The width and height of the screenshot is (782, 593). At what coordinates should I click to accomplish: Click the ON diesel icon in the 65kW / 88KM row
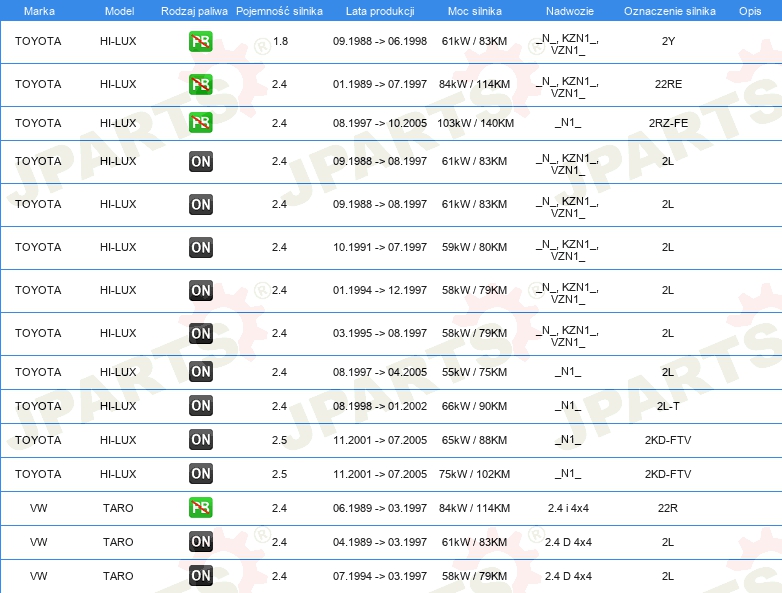pos(200,440)
